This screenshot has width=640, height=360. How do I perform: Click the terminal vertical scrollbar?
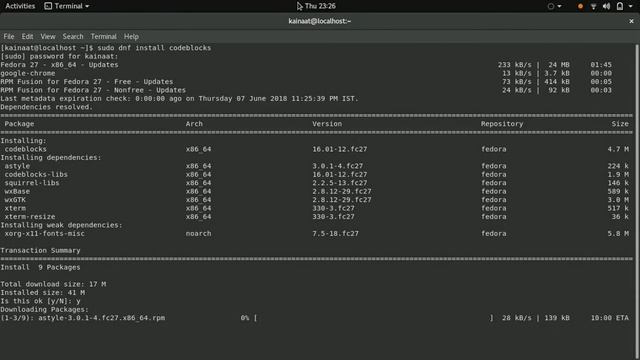(637, 202)
